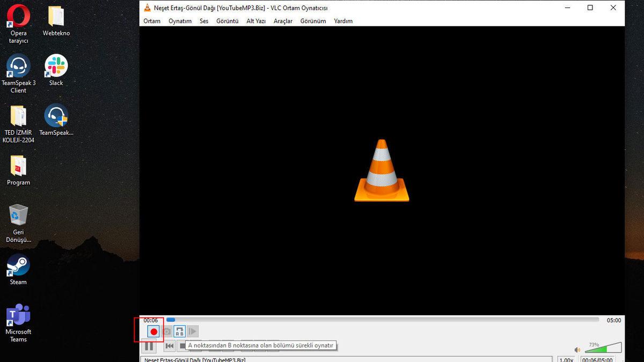Image resolution: width=644 pixels, height=362 pixels.
Task: Open the Görünüm menu
Action: tap(313, 21)
